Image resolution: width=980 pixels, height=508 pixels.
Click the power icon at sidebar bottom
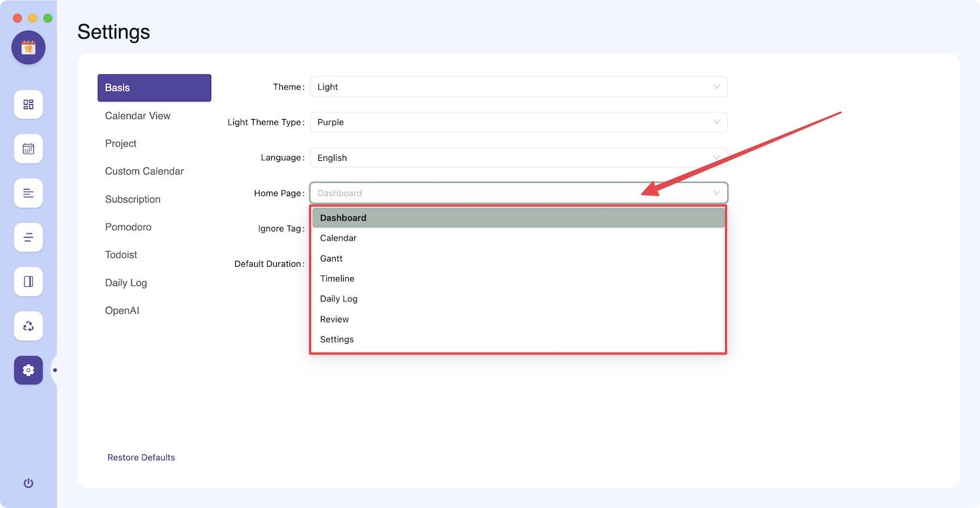[x=28, y=483]
